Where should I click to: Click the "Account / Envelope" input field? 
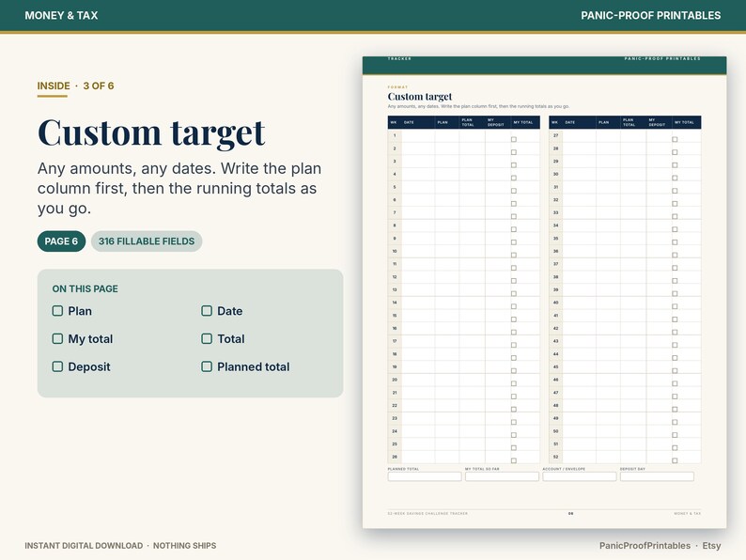pos(580,476)
